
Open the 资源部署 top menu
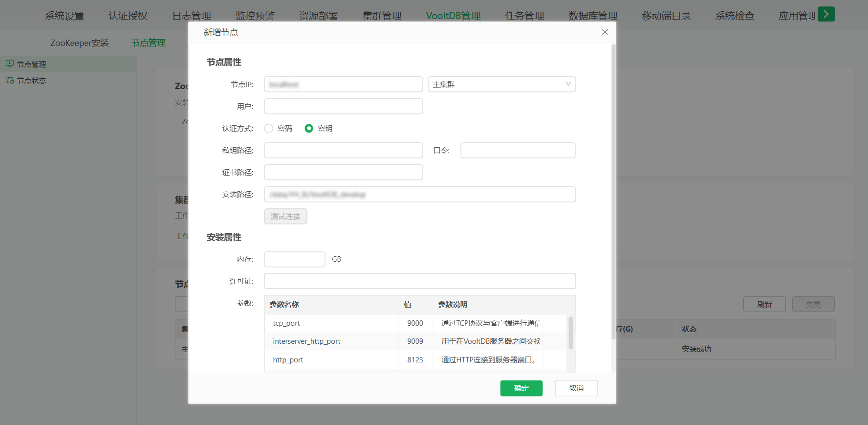tap(319, 16)
